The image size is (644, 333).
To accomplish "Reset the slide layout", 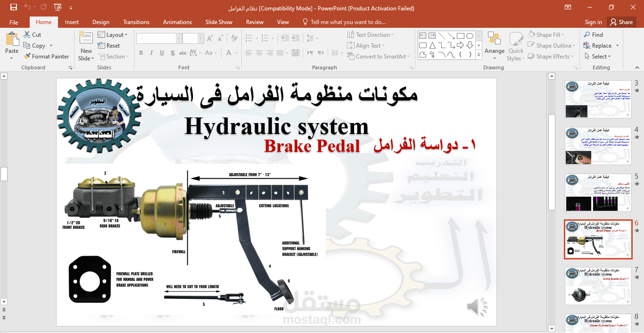I will coord(109,46).
